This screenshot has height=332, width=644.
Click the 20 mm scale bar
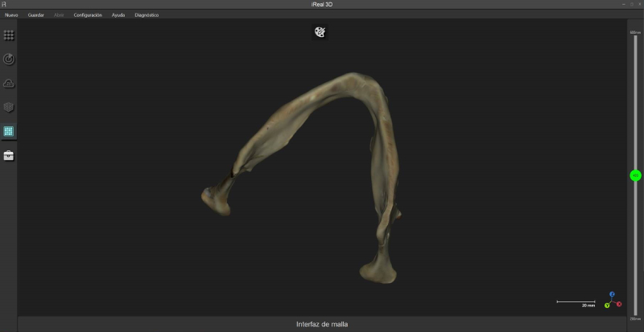pyautogui.click(x=576, y=302)
